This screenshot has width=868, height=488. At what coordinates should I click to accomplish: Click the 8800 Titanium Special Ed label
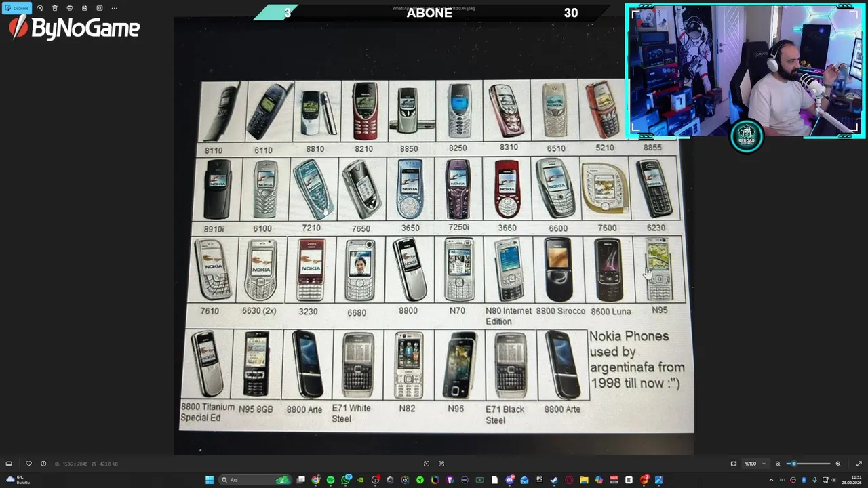(x=208, y=412)
